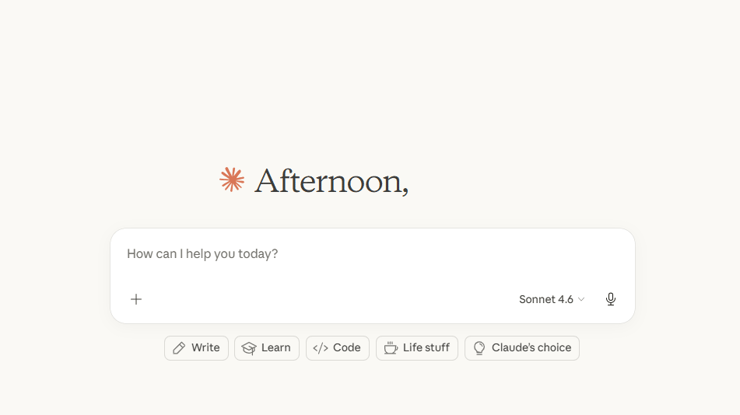The height and width of the screenshot is (415, 740).
Task: Click the "Afternoon," greeting heading
Action: [331, 181]
